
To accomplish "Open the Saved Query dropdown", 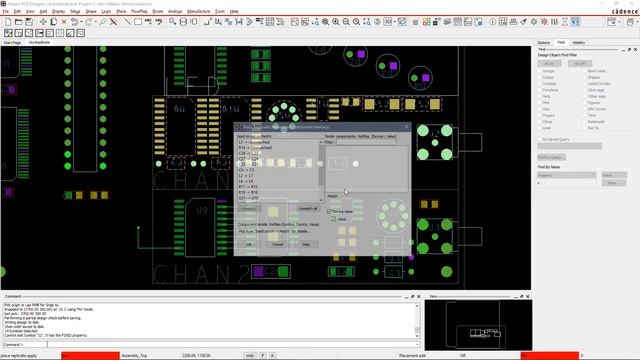I will pos(569,146).
